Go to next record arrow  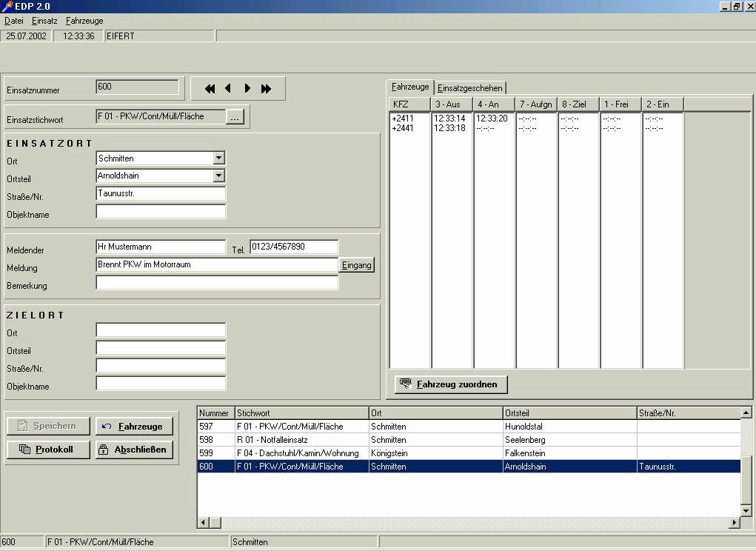point(247,89)
